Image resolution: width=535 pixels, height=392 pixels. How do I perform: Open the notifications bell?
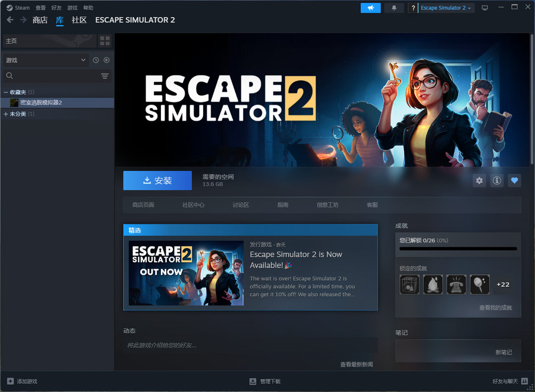coord(394,8)
